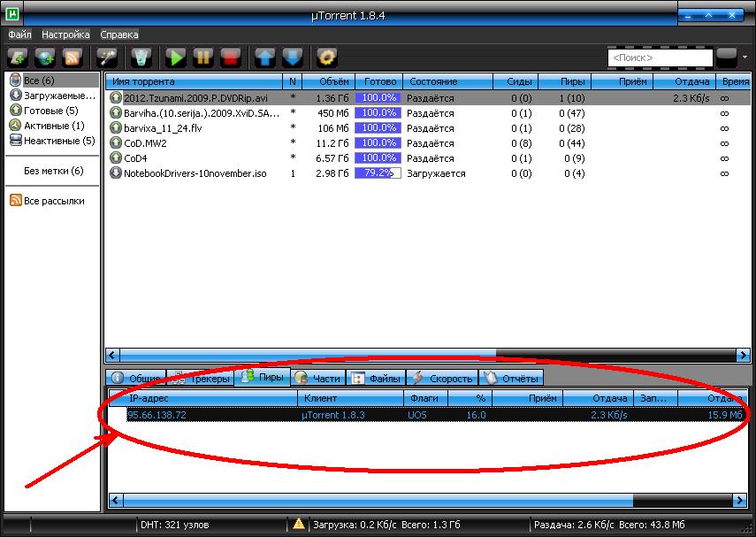Click the Add Torrent from URL icon
This screenshot has height=537, width=756.
coord(45,58)
